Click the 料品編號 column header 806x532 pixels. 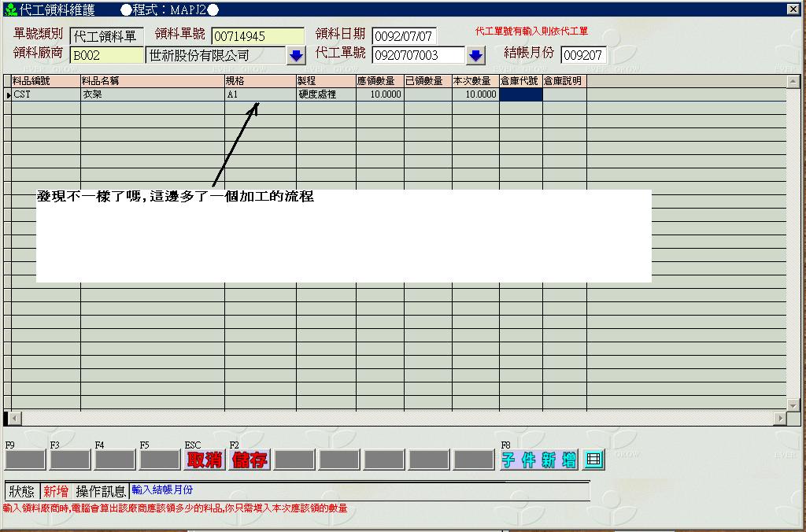pos(46,81)
